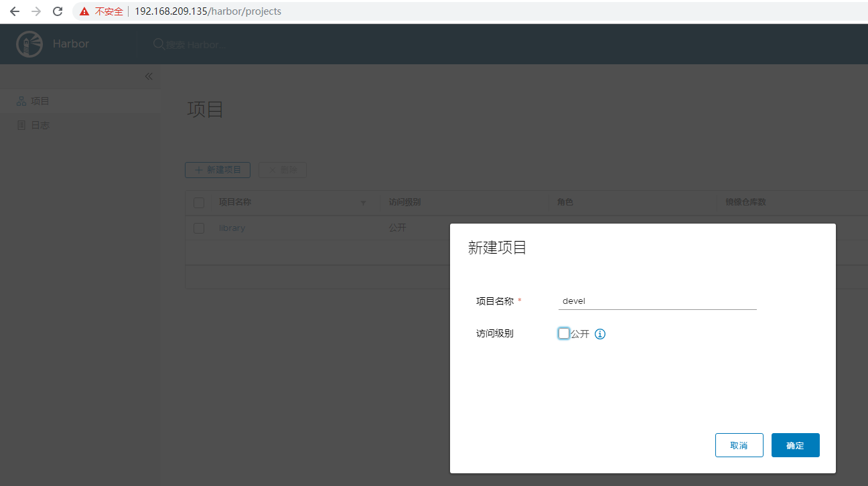This screenshot has height=486, width=868.
Task: Open the library project link
Action: click(x=232, y=228)
